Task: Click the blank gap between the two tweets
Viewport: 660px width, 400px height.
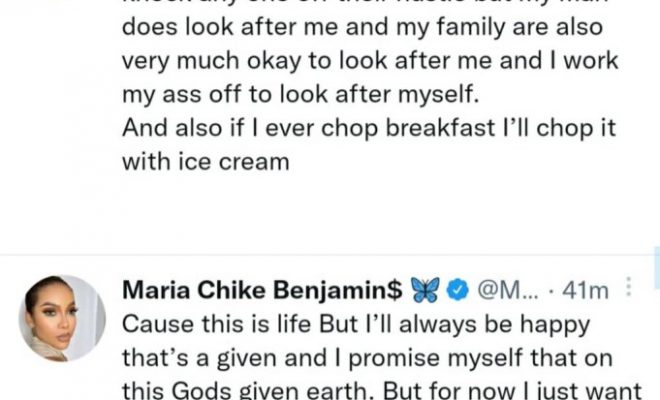Action: pyautogui.click(x=330, y=225)
